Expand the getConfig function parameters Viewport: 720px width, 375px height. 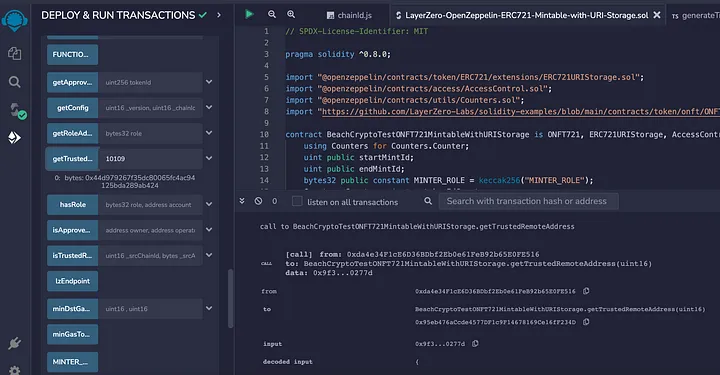click(x=209, y=107)
